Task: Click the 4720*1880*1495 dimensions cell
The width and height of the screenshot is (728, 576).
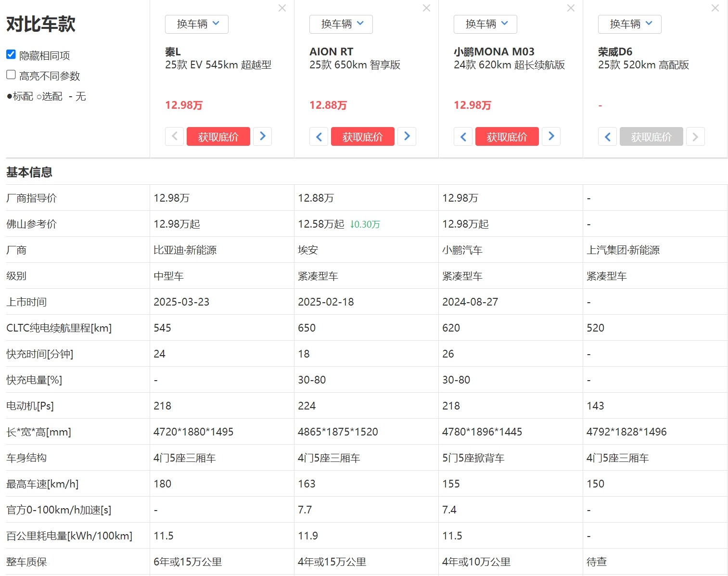Action: pyautogui.click(x=193, y=432)
